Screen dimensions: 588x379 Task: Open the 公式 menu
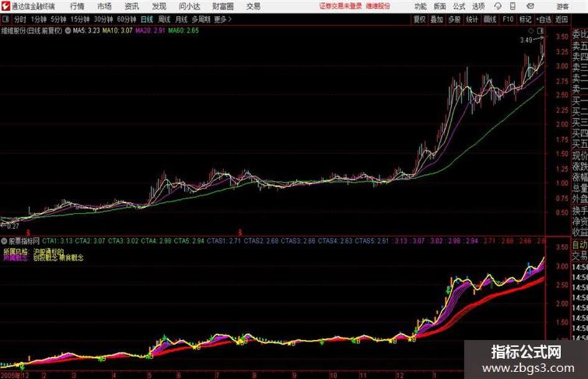click(459, 6)
